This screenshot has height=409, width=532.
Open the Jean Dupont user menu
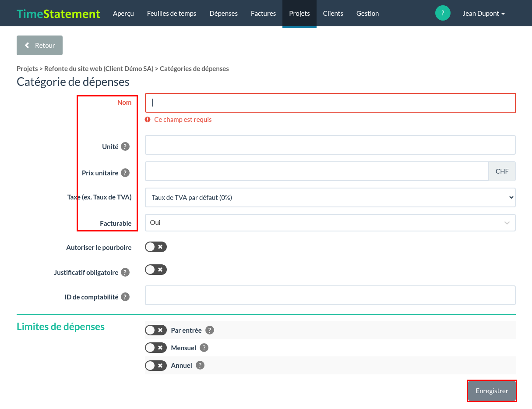(483, 14)
